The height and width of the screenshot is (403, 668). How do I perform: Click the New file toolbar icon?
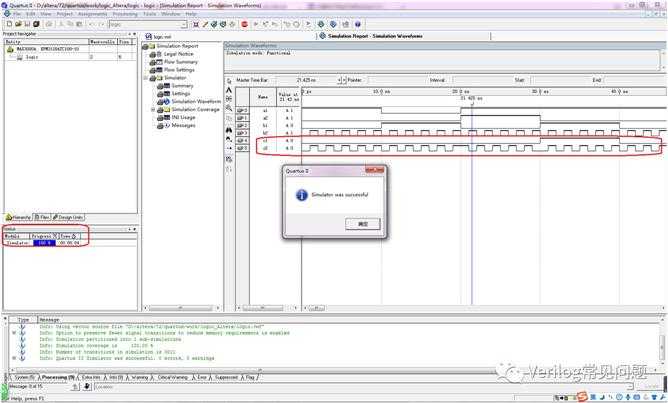(x=9, y=24)
